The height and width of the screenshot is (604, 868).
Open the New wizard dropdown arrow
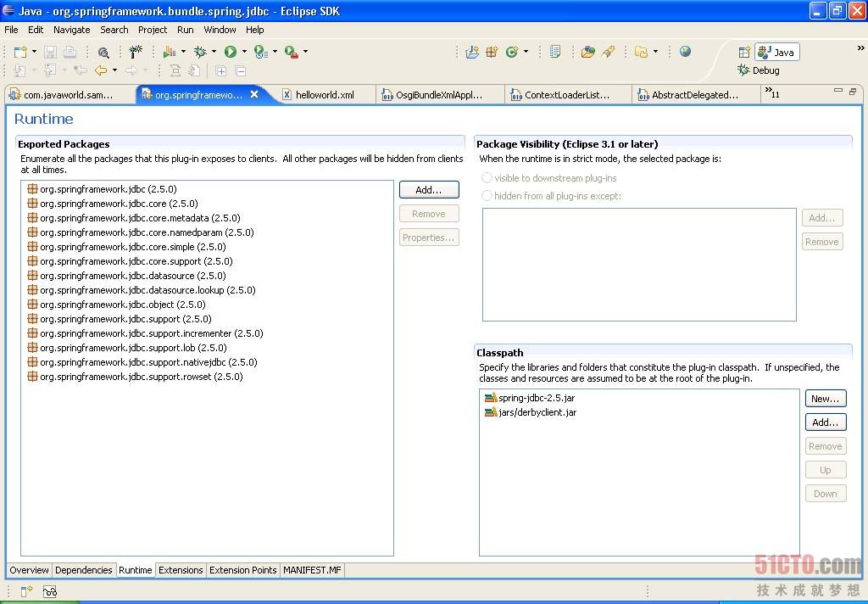click(34, 52)
